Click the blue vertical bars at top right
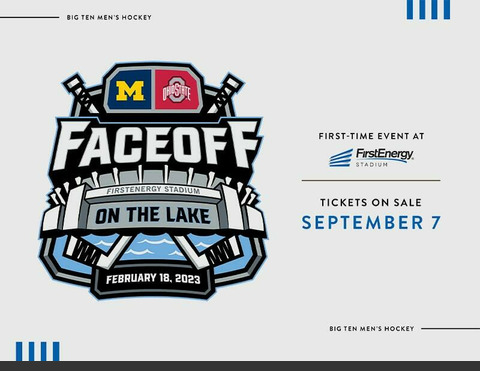This screenshot has height=371, width=480. 428,9
